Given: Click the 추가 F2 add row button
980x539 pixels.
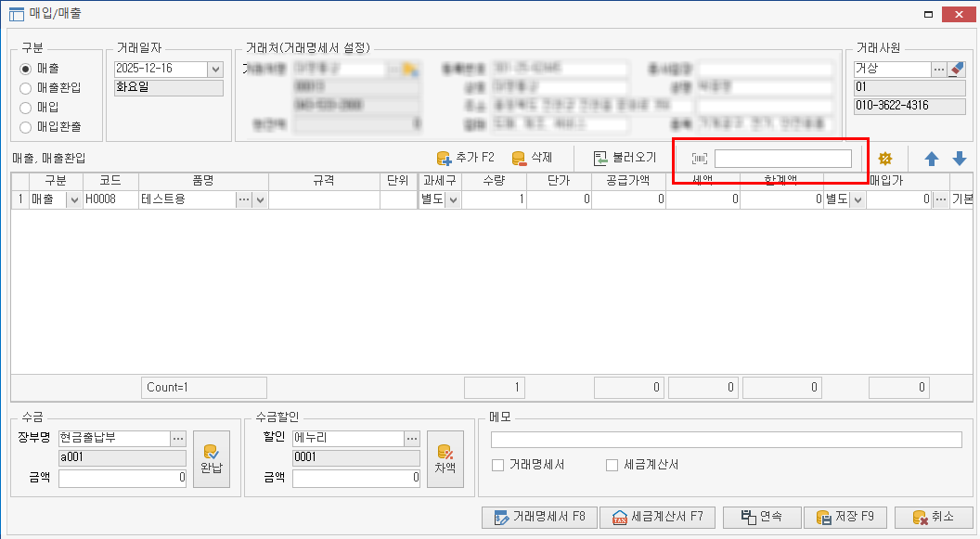Looking at the screenshot, I should (466, 158).
